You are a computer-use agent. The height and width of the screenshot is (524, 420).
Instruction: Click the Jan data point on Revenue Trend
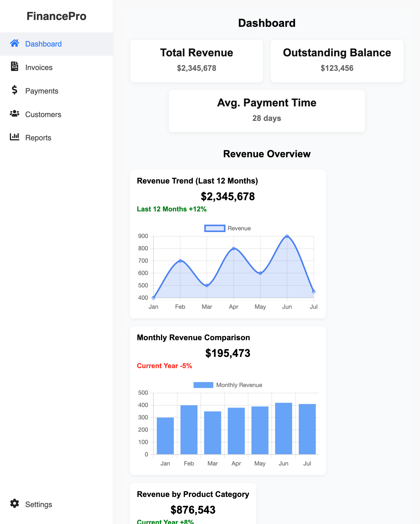pos(153,298)
